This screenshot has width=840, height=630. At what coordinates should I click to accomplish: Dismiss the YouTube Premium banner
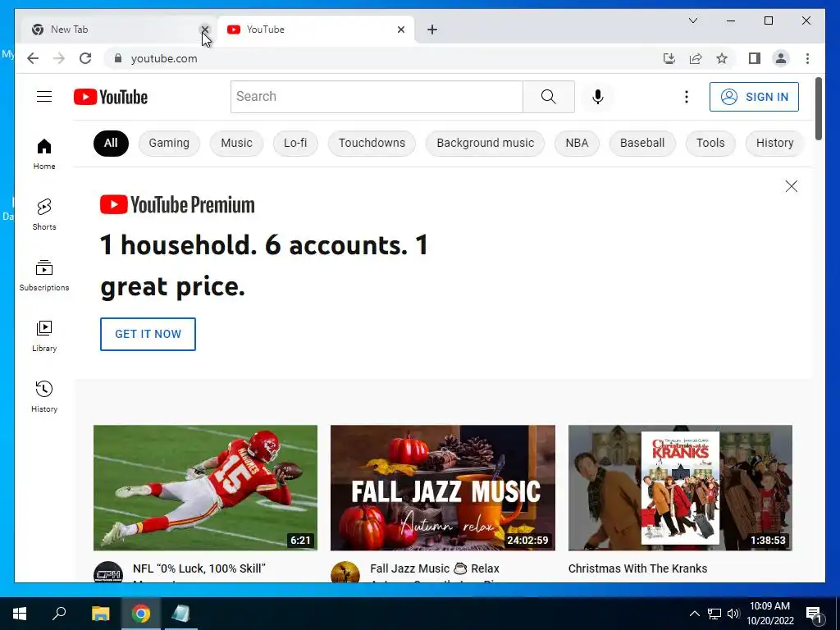tap(792, 186)
